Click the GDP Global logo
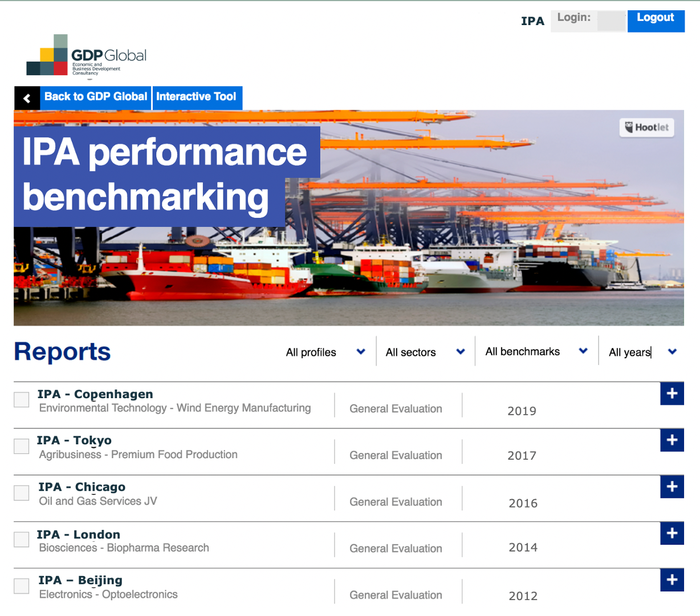The height and width of the screenshot is (616, 700). click(87, 56)
